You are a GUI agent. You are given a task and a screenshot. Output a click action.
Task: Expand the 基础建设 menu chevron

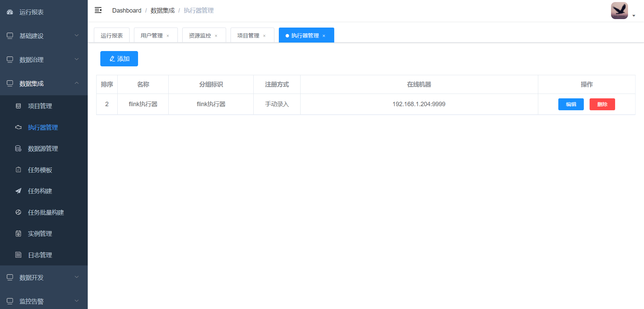click(77, 35)
